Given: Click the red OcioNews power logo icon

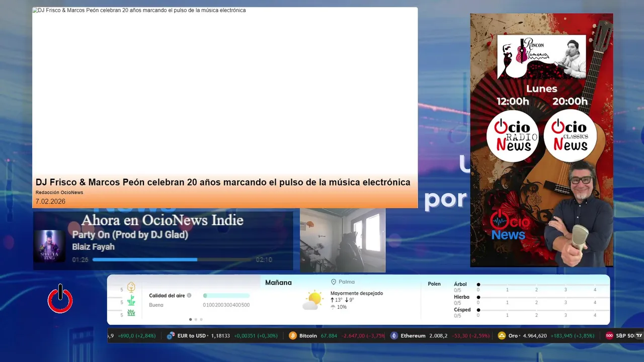Looking at the screenshot, I should click(60, 300).
